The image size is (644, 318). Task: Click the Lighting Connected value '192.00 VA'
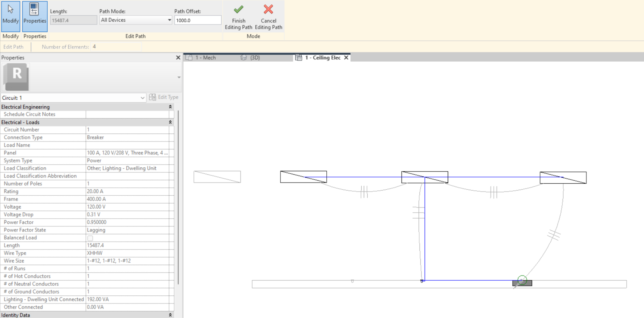click(x=98, y=299)
